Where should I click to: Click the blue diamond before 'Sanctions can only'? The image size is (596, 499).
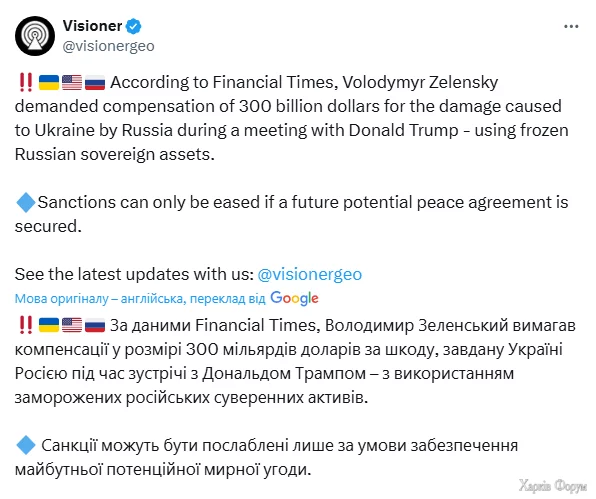tap(26, 203)
